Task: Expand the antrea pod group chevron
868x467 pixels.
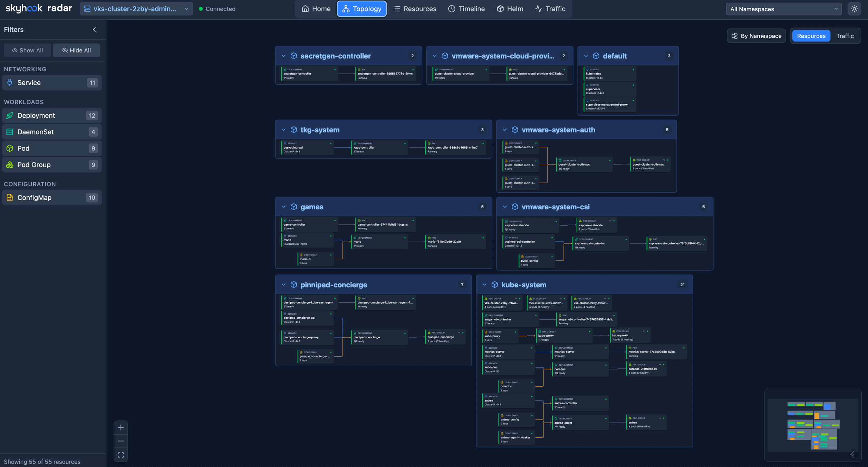Action: pyautogui.click(x=660, y=418)
